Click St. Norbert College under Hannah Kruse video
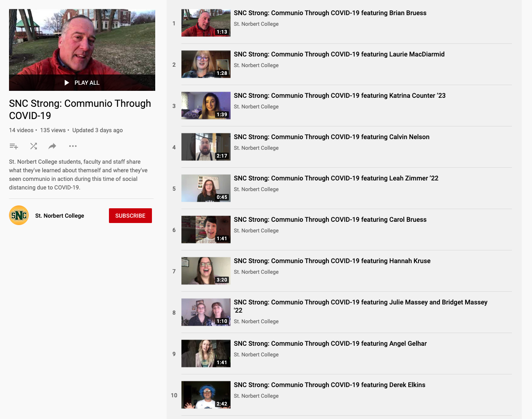 pos(256,272)
